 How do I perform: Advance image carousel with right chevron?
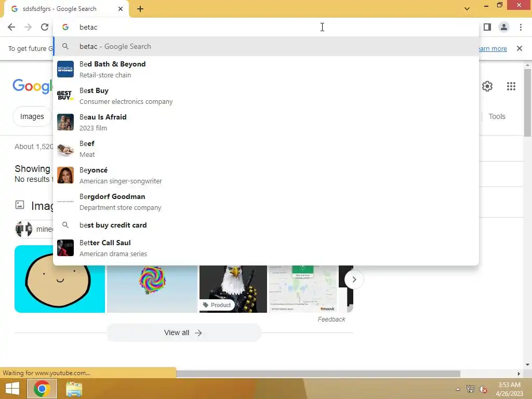click(354, 280)
